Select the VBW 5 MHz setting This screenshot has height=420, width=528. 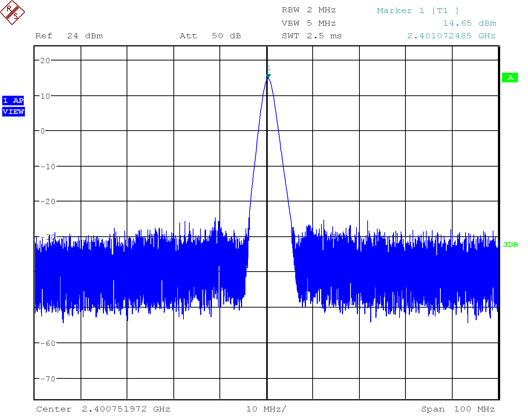point(309,23)
